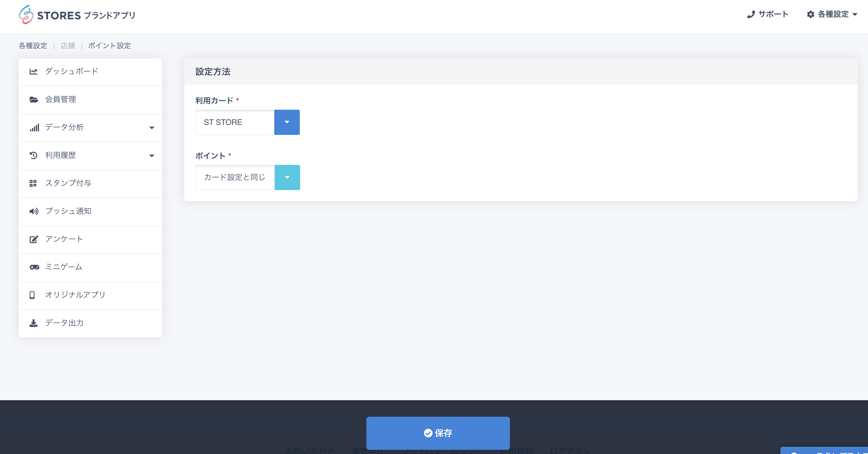Image resolution: width=868 pixels, height=454 pixels.
Task: Collapse the 利用履歴 submenu chevron
Action: [151, 156]
